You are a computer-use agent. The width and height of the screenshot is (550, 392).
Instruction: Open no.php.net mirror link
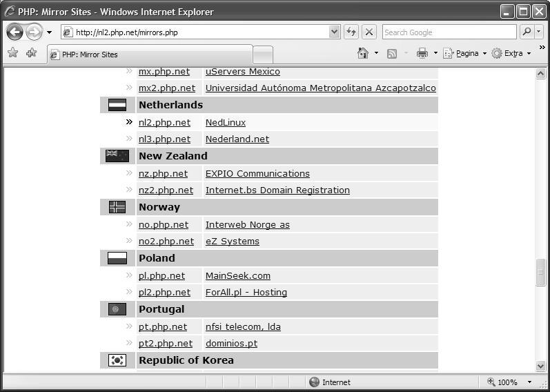[164, 224]
